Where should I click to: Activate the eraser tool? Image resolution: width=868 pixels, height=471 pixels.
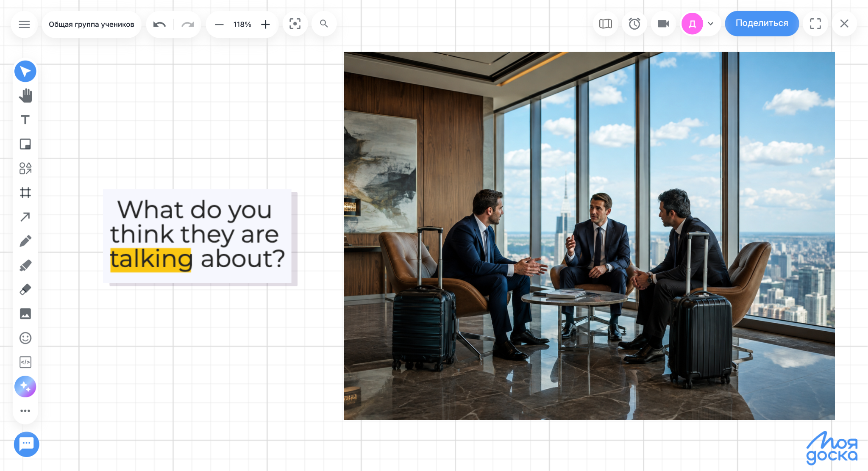point(25,289)
